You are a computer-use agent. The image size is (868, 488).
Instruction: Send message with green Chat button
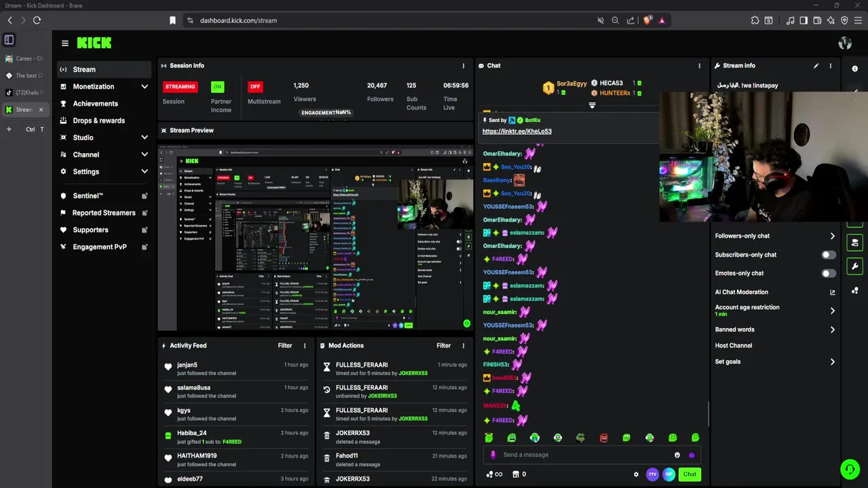690,474
